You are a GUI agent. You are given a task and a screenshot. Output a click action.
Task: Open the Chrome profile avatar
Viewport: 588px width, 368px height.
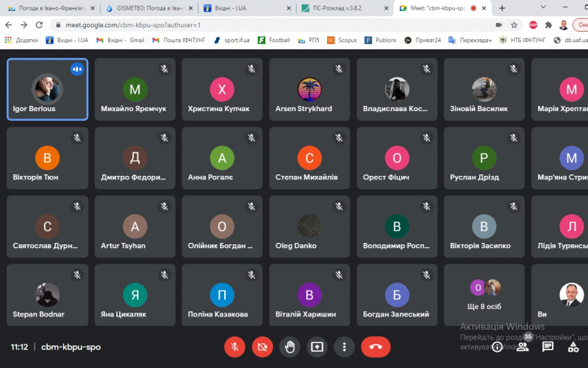pyautogui.click(x=563, y=25)
